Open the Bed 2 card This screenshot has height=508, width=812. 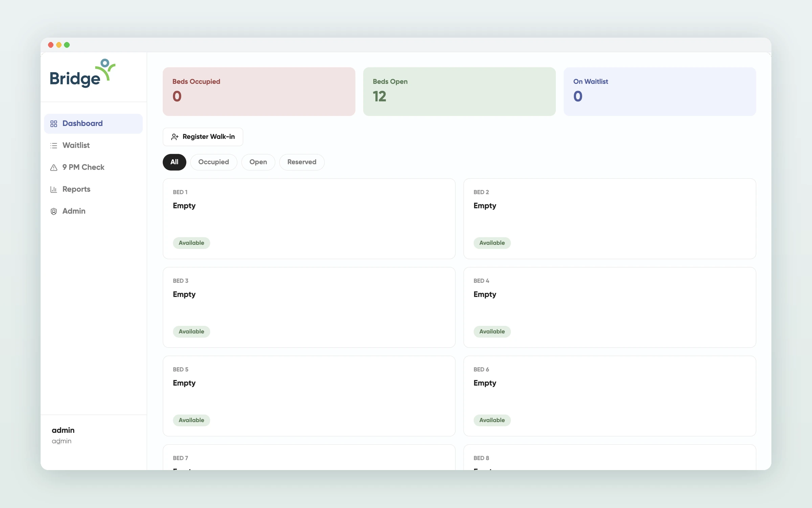click(609, 219)
